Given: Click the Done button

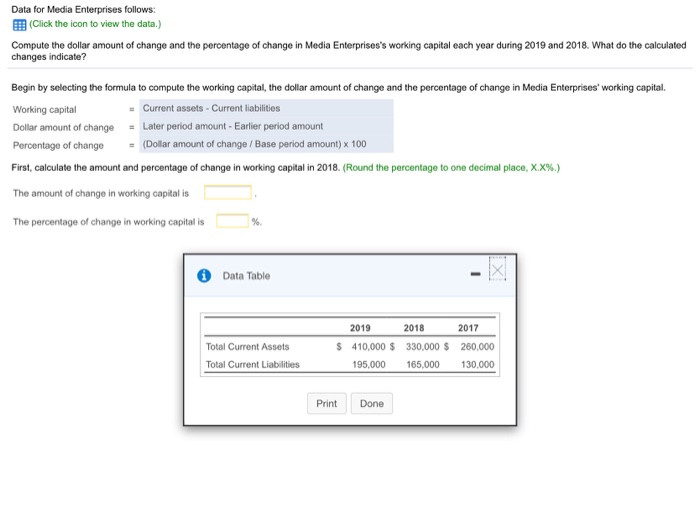Looking at the screenshot, I should click(x=371, y=403).
